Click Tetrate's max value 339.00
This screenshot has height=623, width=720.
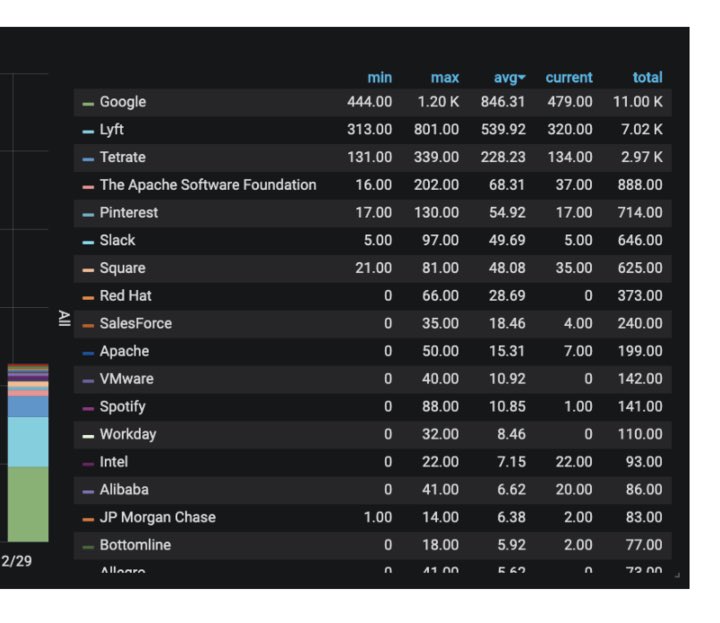click(436, 157)
